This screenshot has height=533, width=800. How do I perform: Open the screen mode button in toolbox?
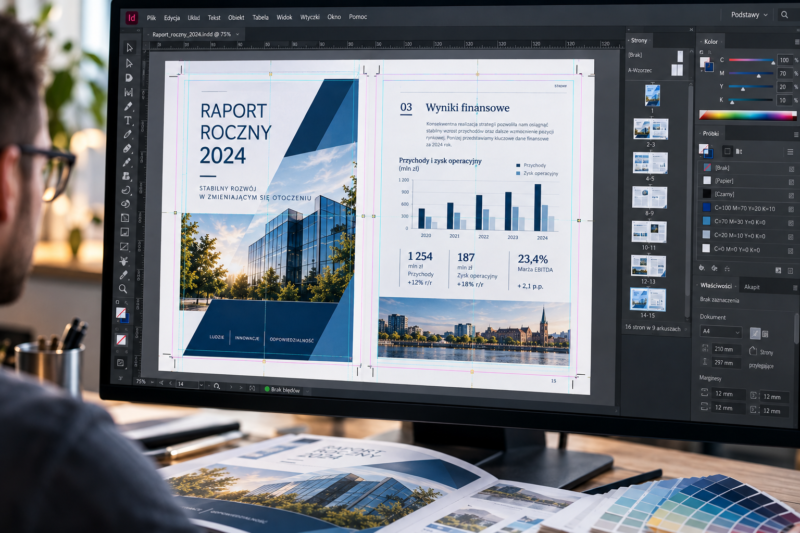[120, 363]
